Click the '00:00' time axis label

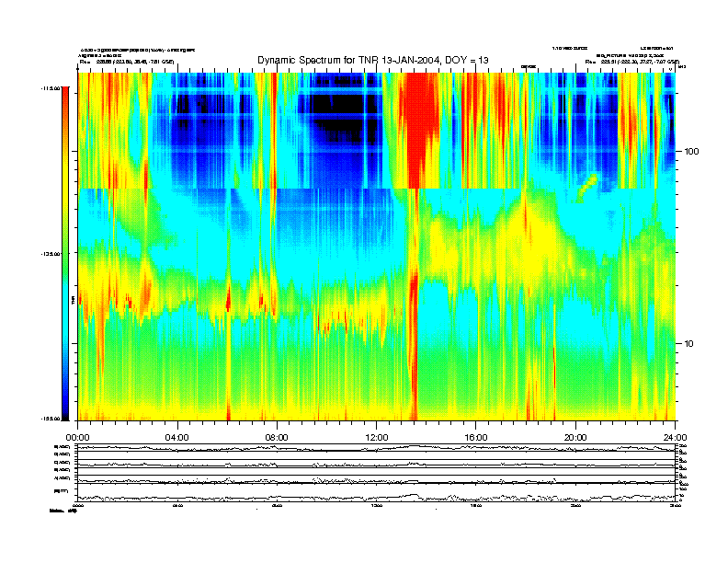(x=77, y=438)
